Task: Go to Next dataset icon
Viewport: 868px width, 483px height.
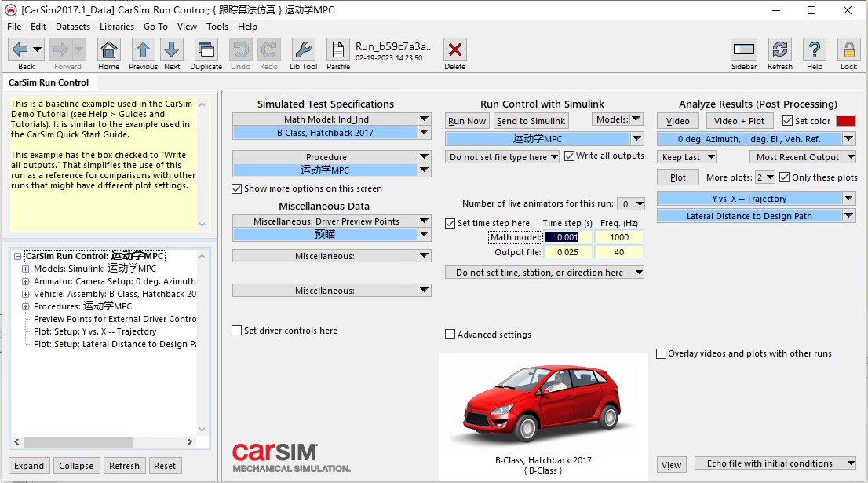Action: click(x=172, y=49)
